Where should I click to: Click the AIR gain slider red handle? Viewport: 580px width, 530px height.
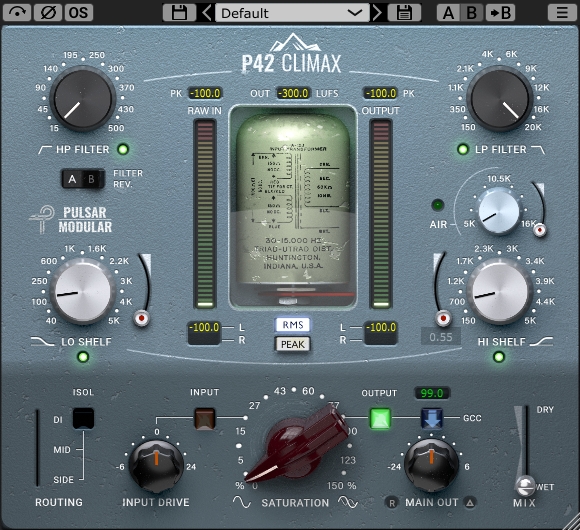pos(540,230)
